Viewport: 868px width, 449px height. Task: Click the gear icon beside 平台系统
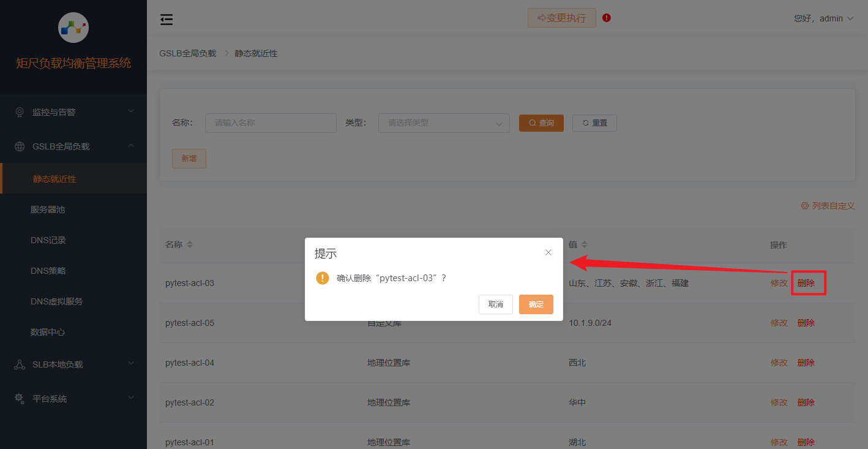point(19,398)
